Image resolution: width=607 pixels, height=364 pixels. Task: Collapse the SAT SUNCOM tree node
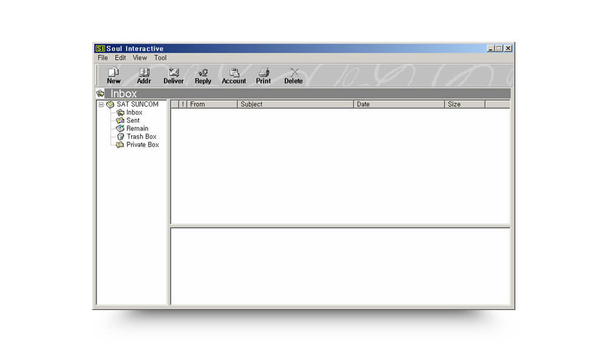(101, 104)
